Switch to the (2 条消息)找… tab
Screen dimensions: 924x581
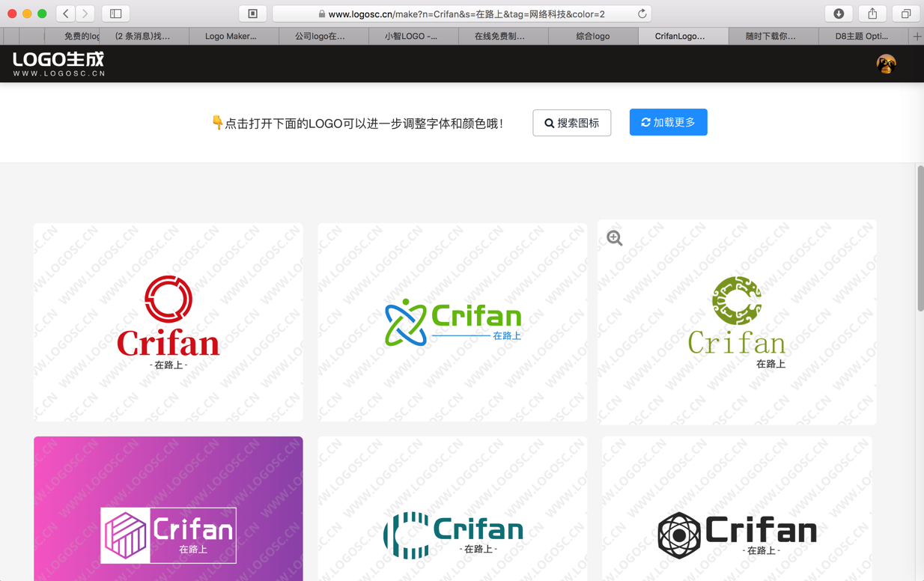(142, 36)
